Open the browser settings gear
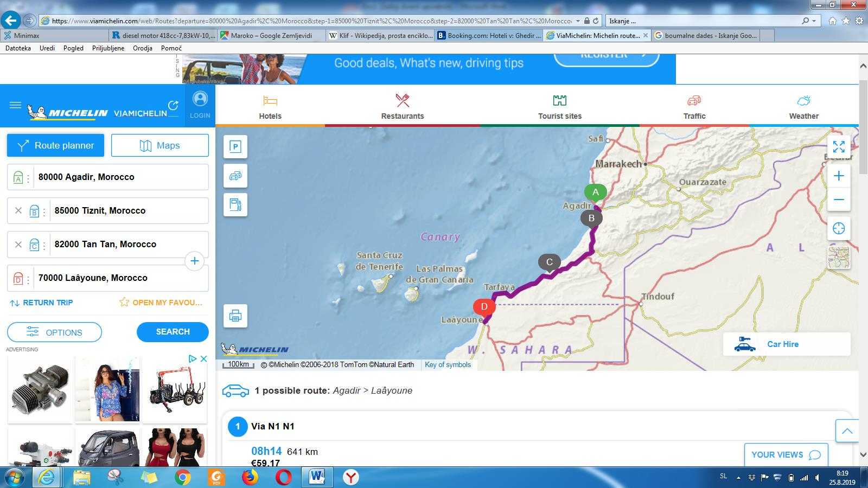 (859, 21)
